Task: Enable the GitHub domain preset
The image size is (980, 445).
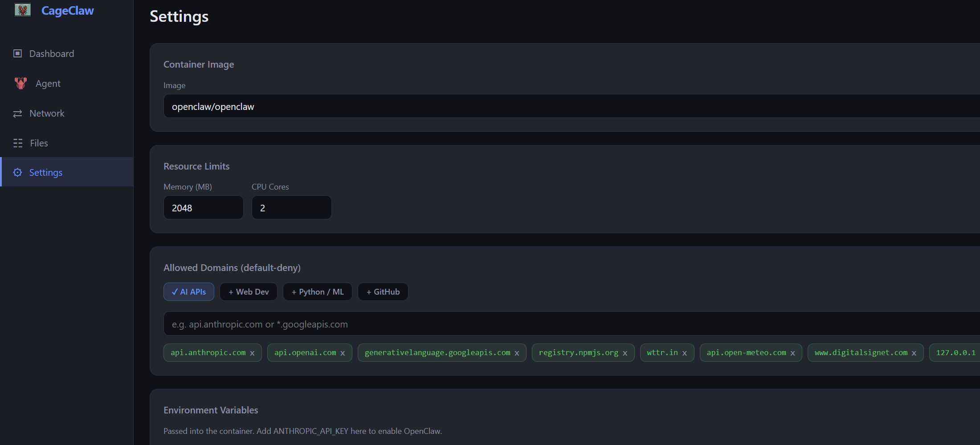Action: pyautogui.click(x=383, y=291)
